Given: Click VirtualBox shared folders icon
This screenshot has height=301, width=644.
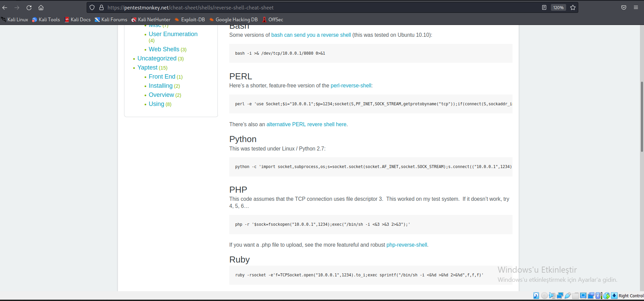Looking at the screenshot, I should click(576, 296).
